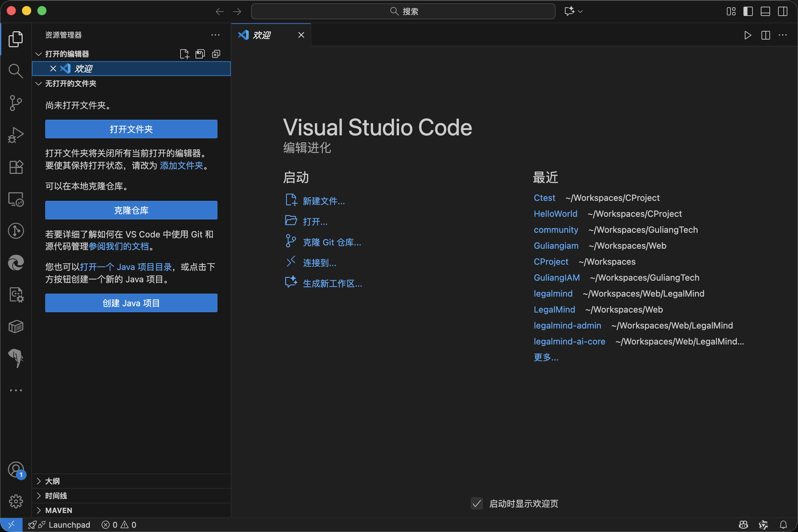Screen dimensions: 798x532
Task: Open the Search view icon
Action: (x=16, y=71)
